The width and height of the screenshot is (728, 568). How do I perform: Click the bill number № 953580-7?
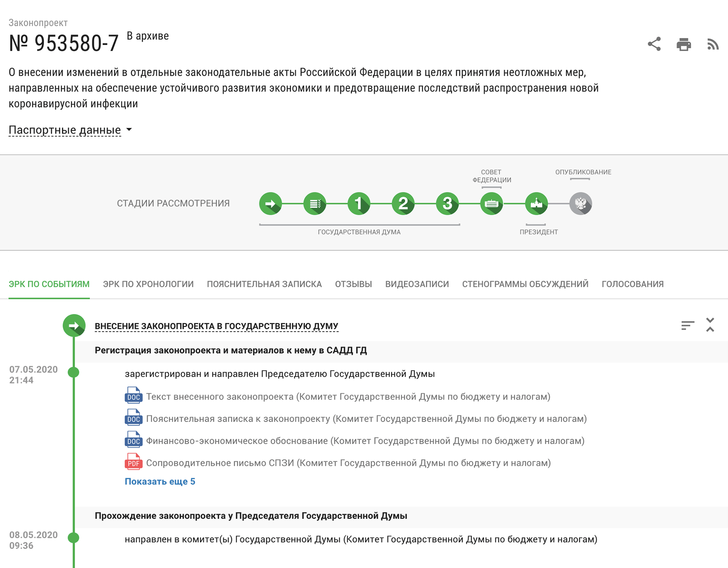[64, 43]
